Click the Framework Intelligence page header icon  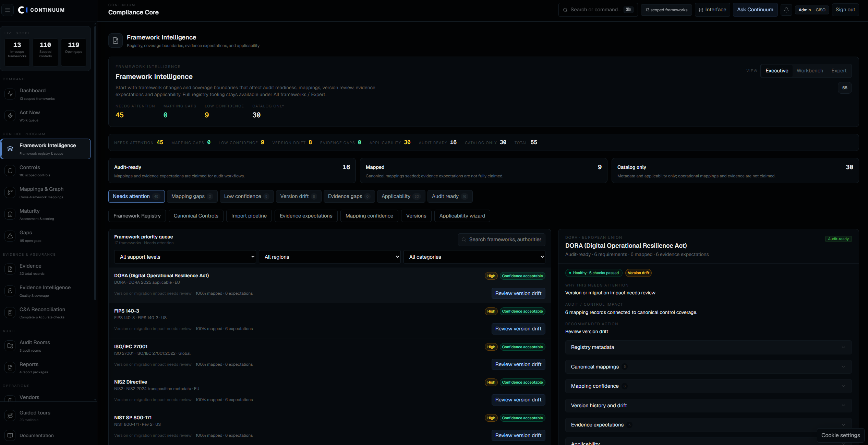coord(116,40)
